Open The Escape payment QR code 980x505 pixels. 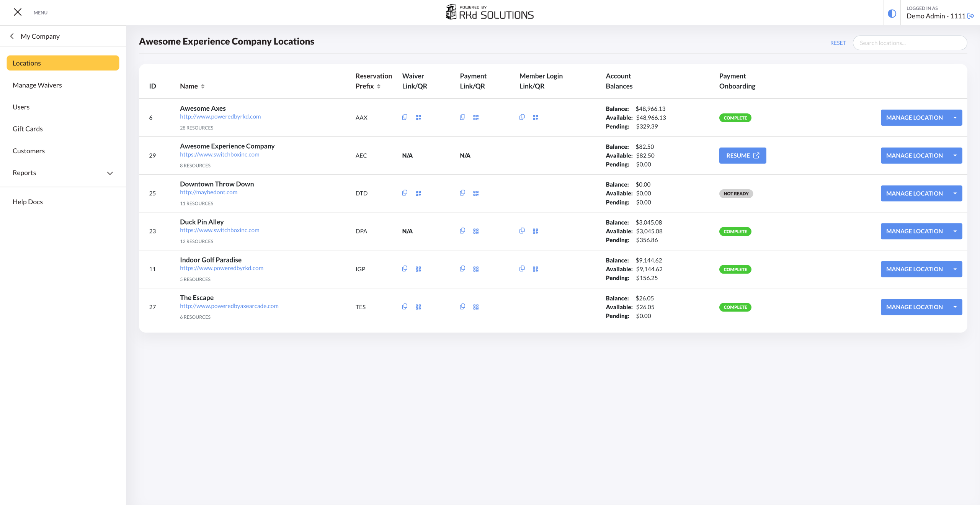pyautogui.click(x=476, y=307)
